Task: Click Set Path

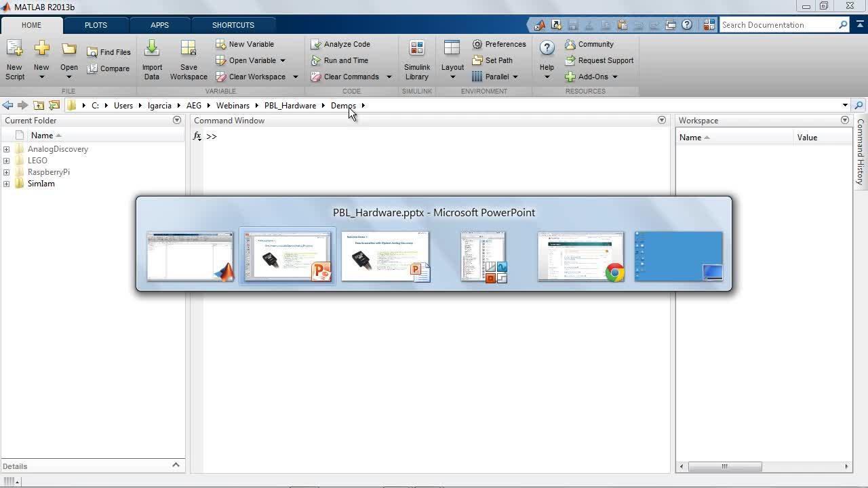Action: (x=492, y=60)
